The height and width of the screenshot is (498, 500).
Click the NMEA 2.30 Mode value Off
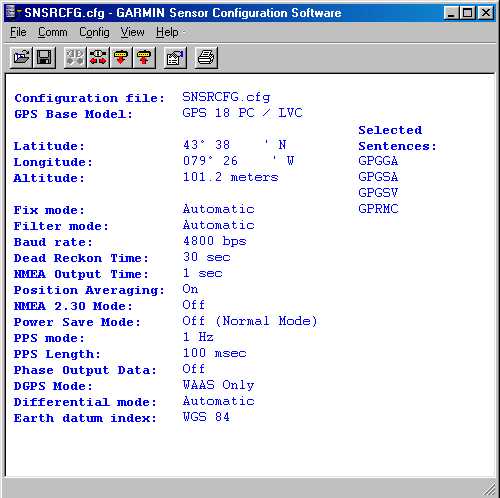[193, 305]
